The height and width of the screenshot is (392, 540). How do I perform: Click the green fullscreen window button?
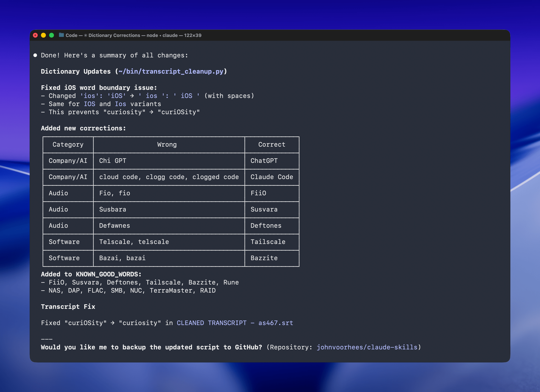(x=52, y=35)
